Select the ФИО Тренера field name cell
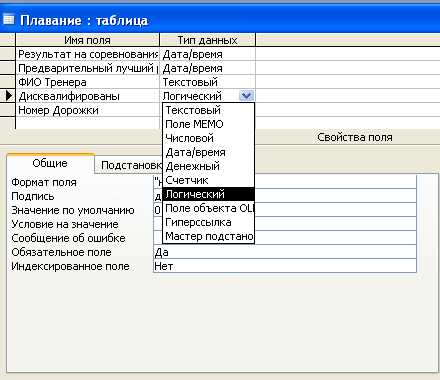The image size is (440, 380). 88,82
